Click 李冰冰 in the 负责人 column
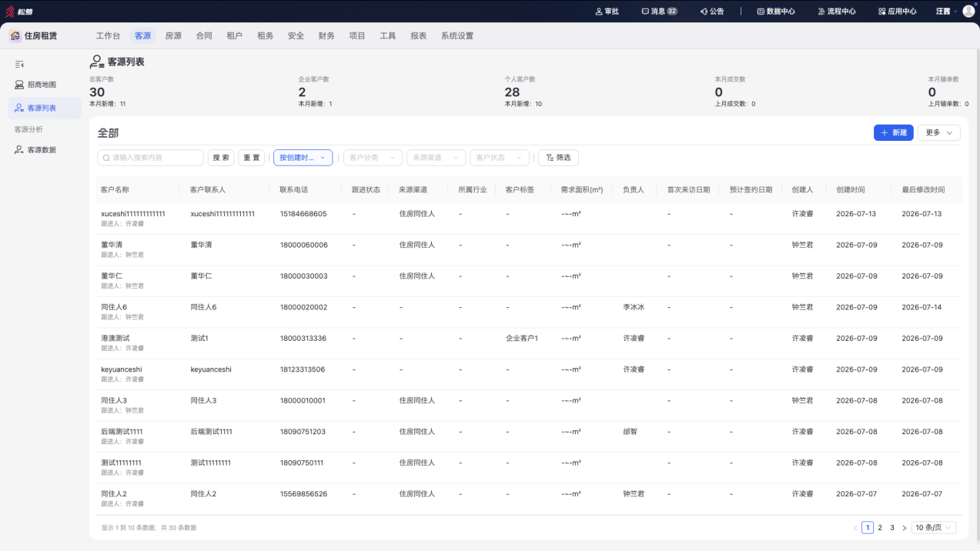The image size is (980, 551). [634, 307]
